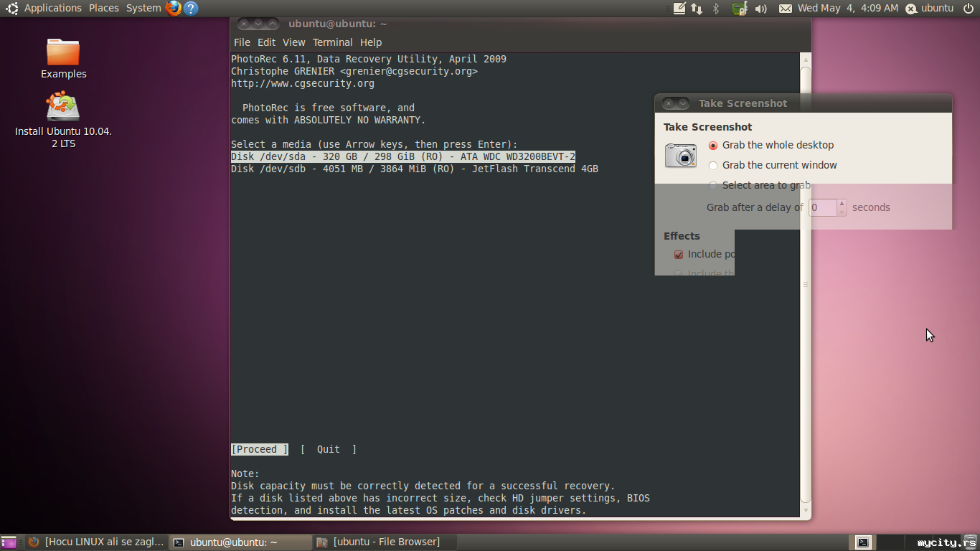Open the Help icon in top panel
The image size is (980, 551).
click(x=190, y=9)
